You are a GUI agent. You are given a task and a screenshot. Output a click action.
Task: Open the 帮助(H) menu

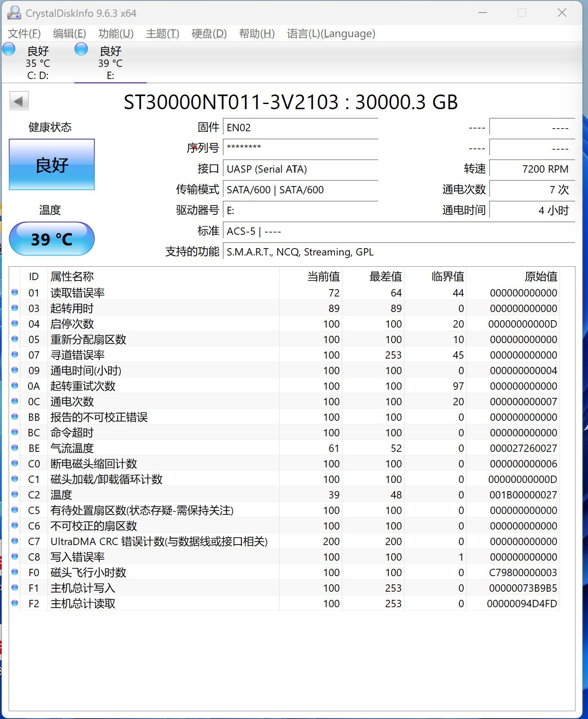[257, 34]
